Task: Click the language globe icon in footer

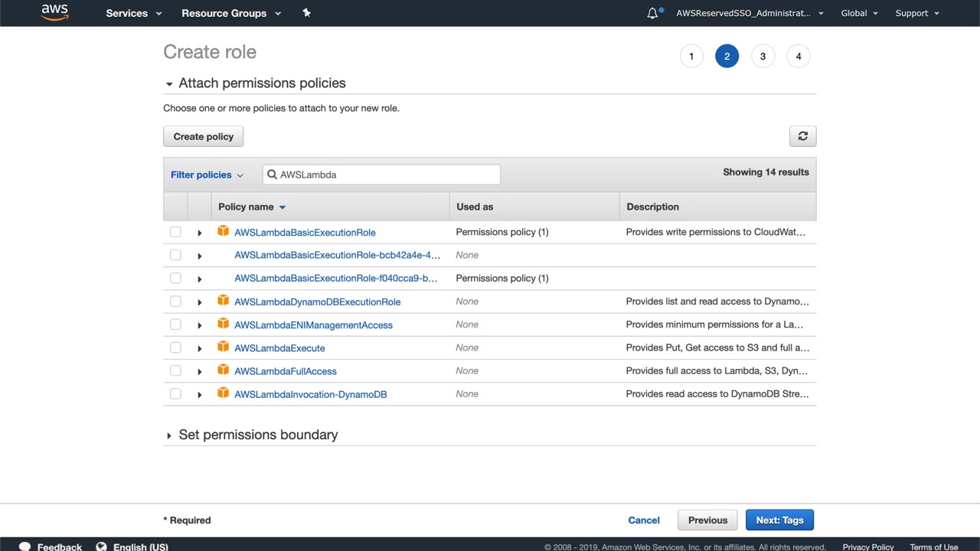Action: point(101,546)
